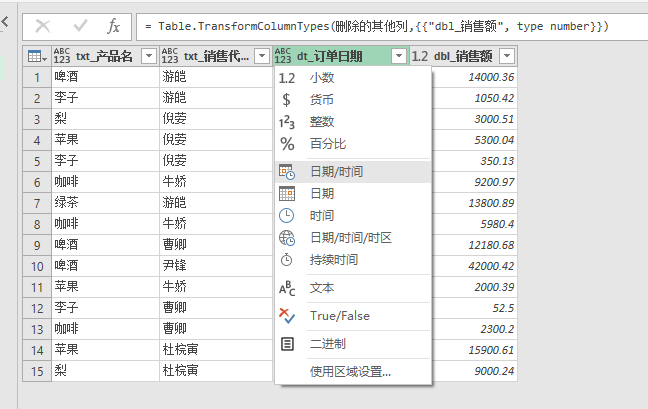Screen dimensions: 648x409
Task: Confirm formula with checkmark icon
Action: (x=79, y=26)
